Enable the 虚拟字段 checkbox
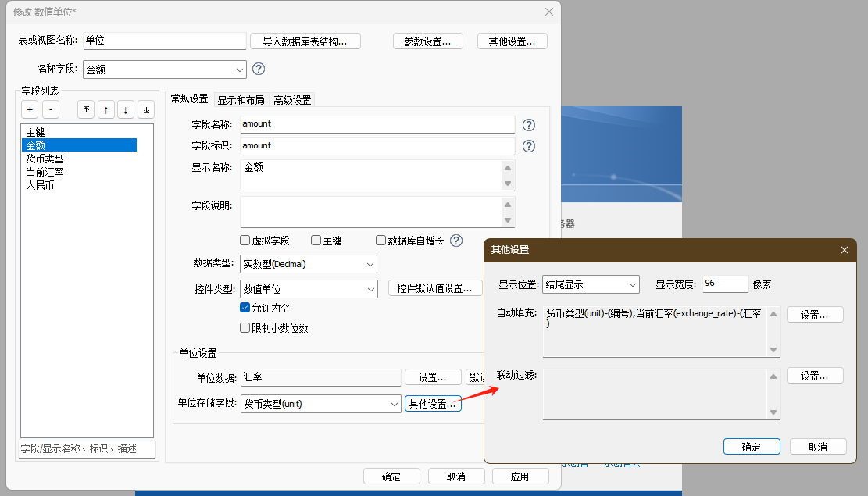This screenshot has height=496, width=868. 245,241
